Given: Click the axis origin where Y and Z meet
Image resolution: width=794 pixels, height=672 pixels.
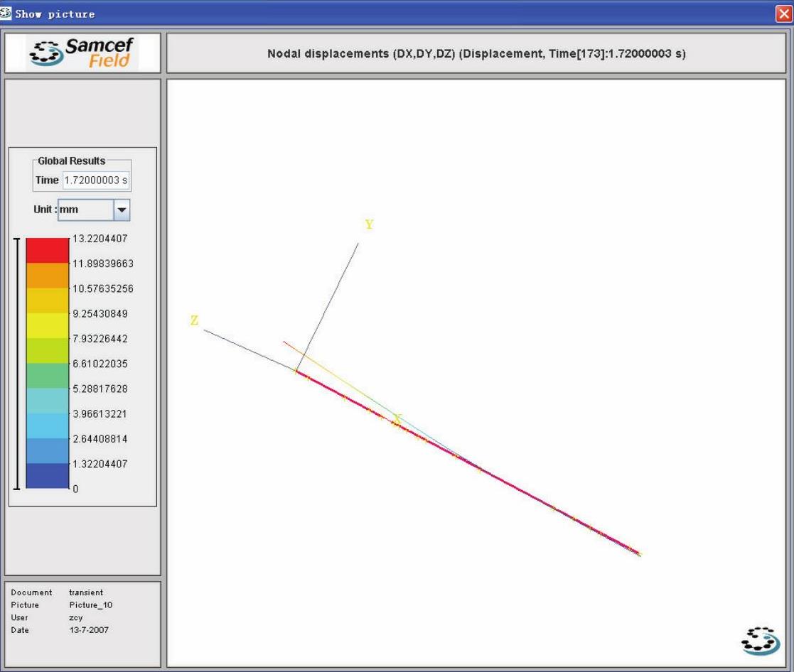Looking at the screenshot, I should [x=296, y=371].
